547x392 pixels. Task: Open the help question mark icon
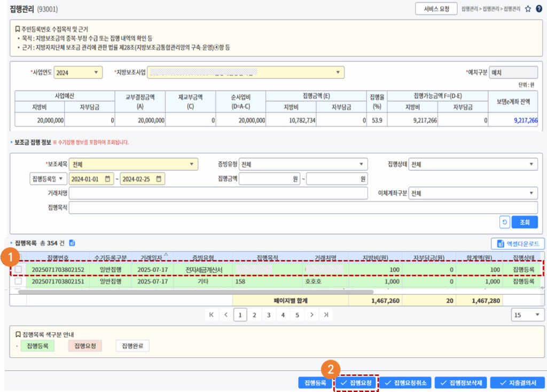coord(539,9)
